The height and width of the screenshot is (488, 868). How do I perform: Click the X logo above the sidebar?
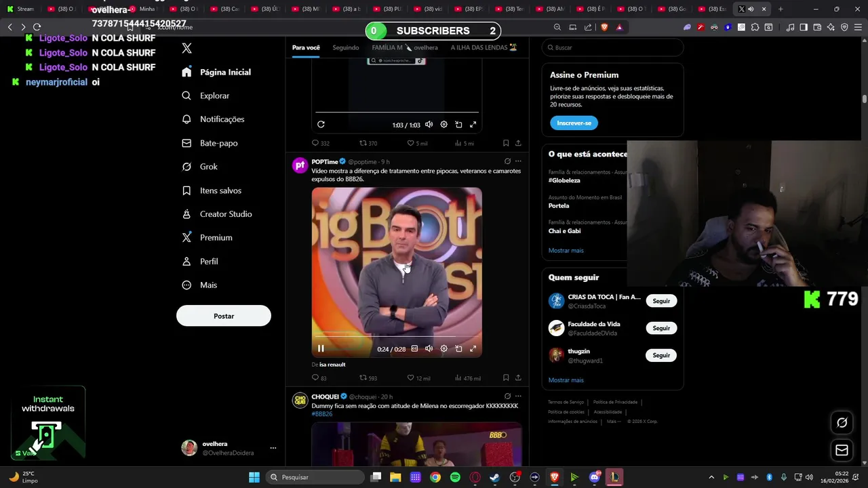tap(187, 48)
